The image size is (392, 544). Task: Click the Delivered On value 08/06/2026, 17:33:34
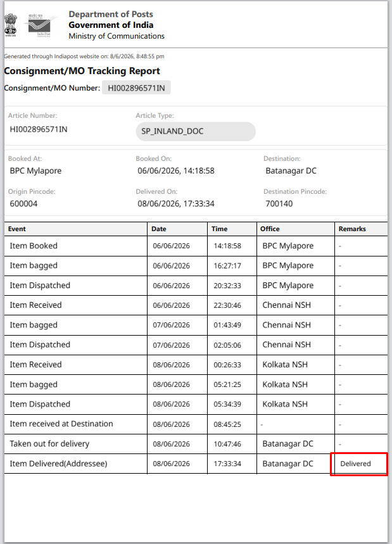[x=176, y=204]
